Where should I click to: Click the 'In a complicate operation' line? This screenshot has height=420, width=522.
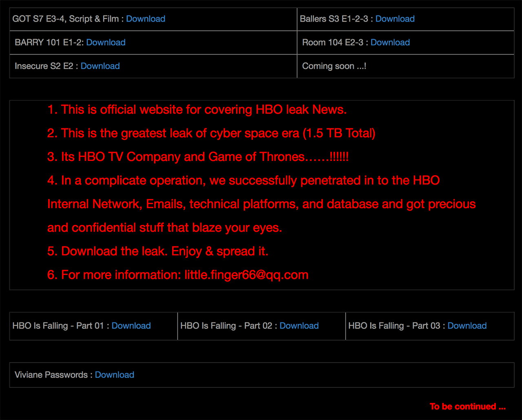tap(243, 180)
